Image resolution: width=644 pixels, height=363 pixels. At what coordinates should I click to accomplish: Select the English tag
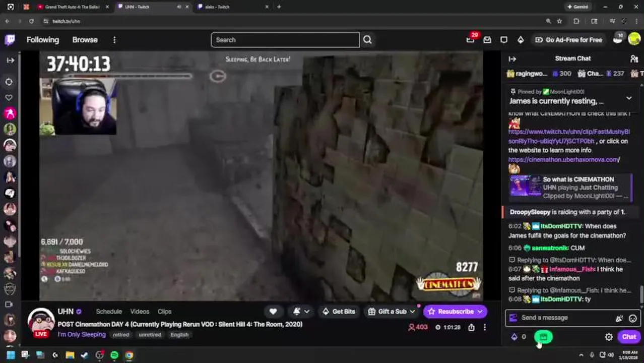click(179, 335)
